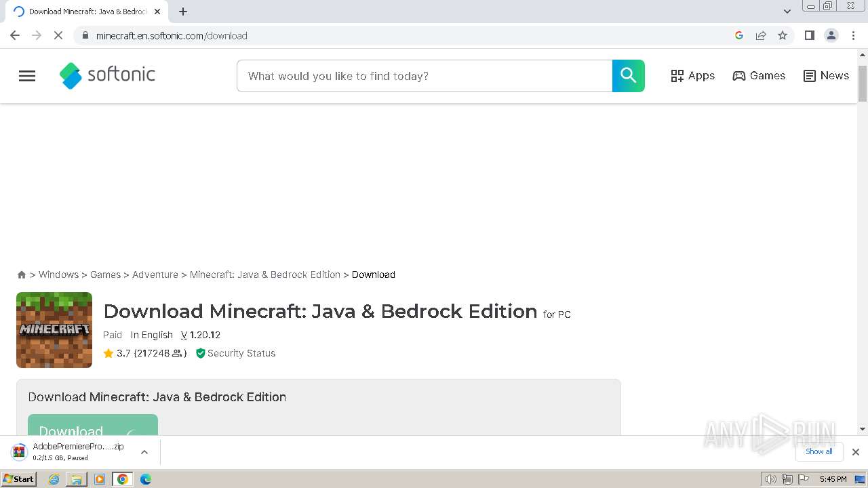Open the browser side panel
The image size is (868, 488).
pyautogui.click(x=809, y=35)
